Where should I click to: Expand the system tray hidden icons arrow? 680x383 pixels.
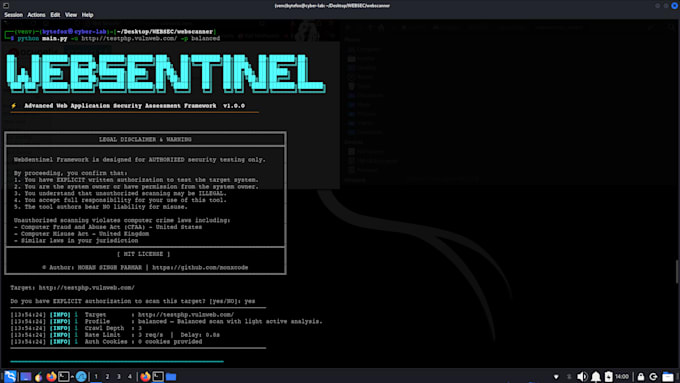556,376
